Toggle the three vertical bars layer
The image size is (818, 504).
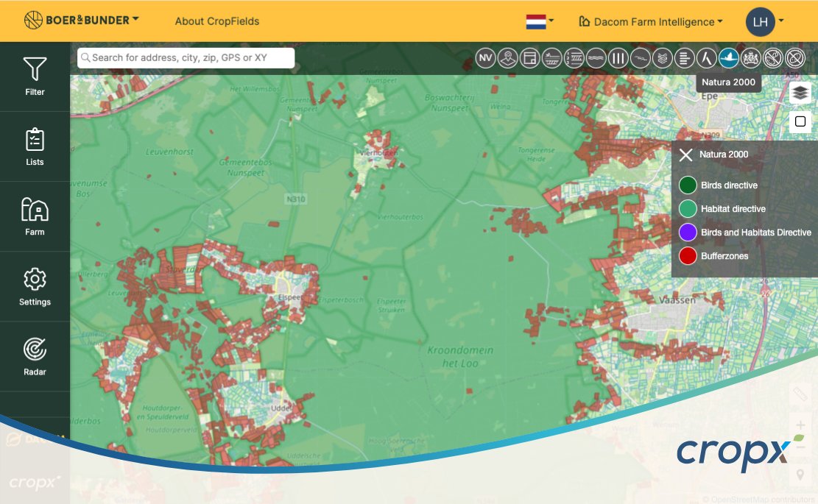[618, 58]
